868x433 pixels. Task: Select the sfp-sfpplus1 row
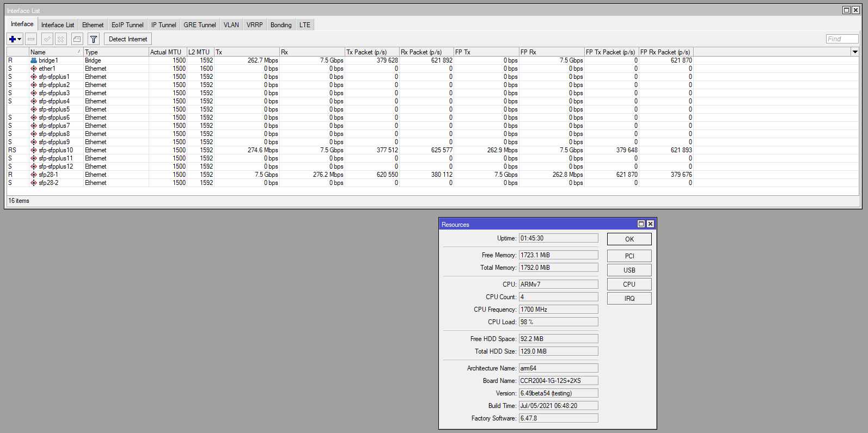tap(433, 77)
